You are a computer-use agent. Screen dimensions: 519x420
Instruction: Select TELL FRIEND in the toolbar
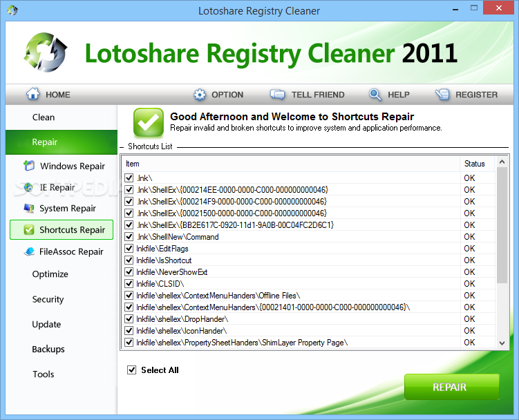point(307,95)
